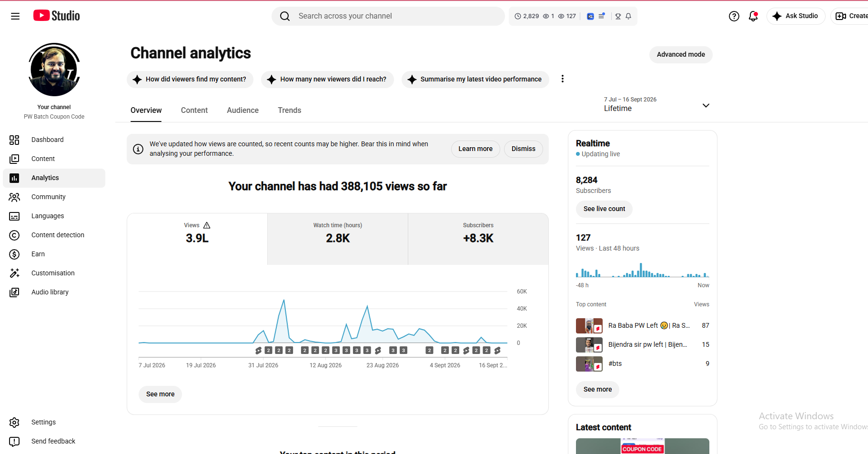Click the Advanced mode button
This screenshot has width=868, height=454.
[x=681, y=54]
